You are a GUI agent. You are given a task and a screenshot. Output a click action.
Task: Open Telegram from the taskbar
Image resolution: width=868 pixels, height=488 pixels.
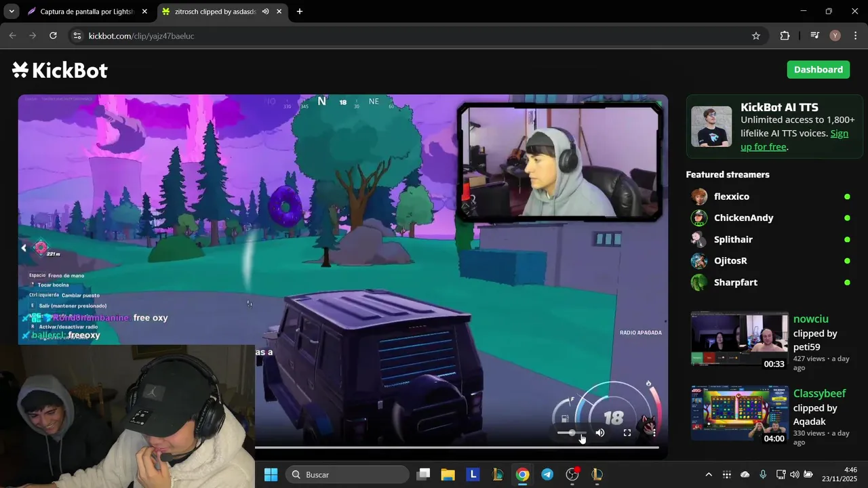[547, 474]
